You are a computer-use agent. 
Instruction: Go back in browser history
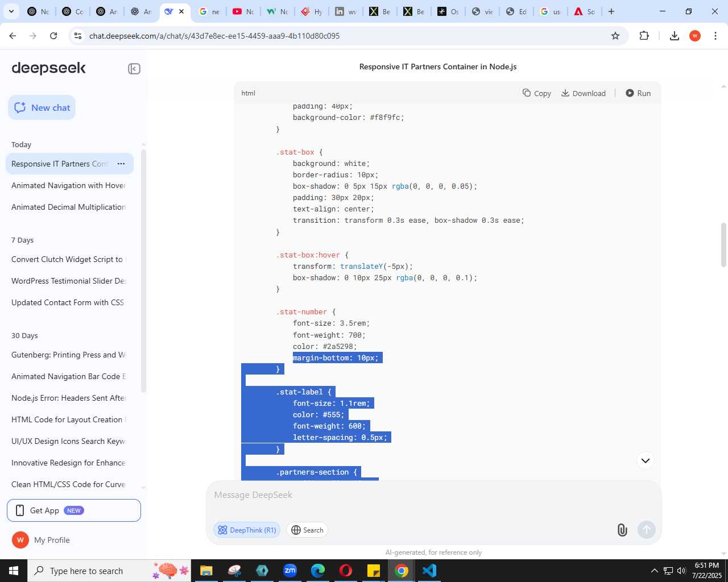13,36
